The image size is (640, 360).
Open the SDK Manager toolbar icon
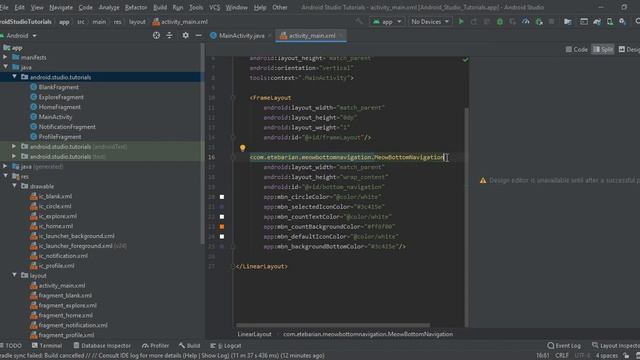[622, 22]
